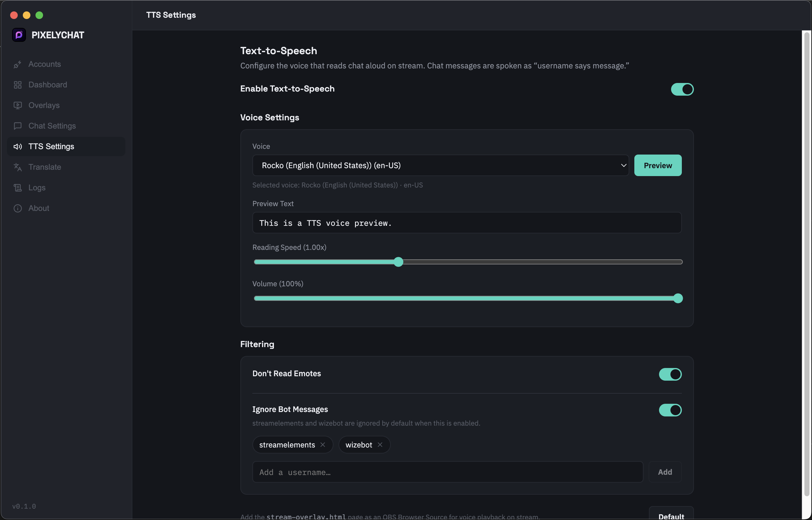Image resolution: width=812 pixels, height=520 pixels.
Task: Click the Add username button
Action: (665, 472)
